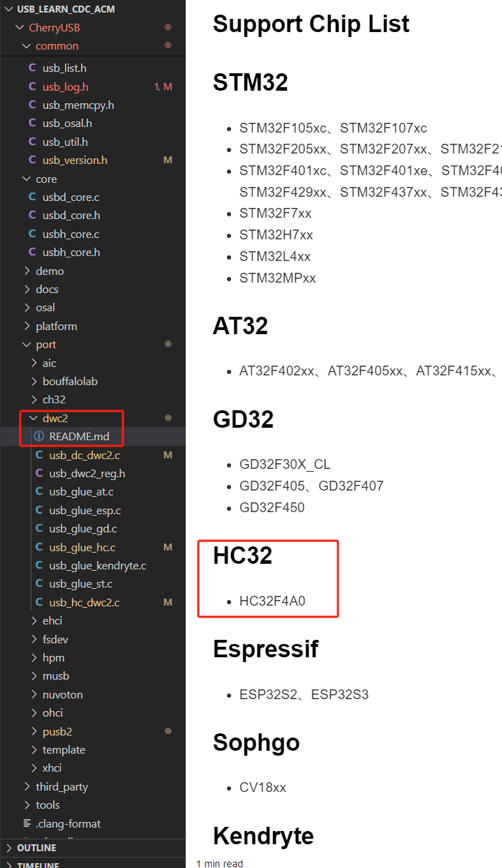
Task: Click the CV18xx list entry
Action: coord(263,787)
